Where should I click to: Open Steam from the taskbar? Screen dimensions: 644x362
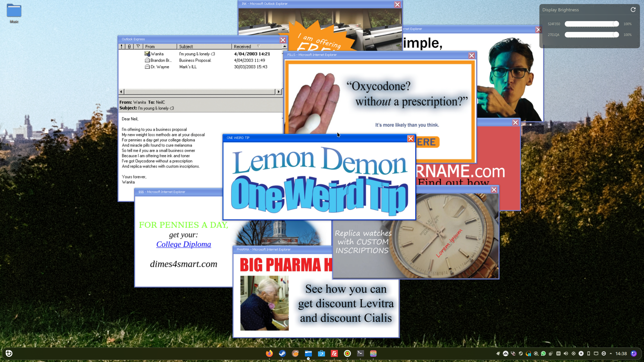pyautogui.click(x=282, y=353)
